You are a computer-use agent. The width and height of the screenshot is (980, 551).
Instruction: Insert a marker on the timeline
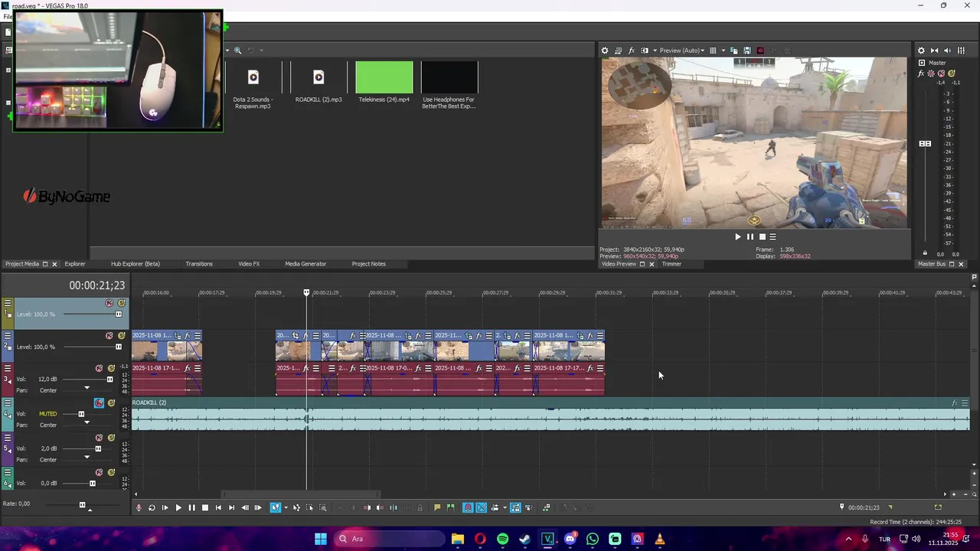(437, 507)
